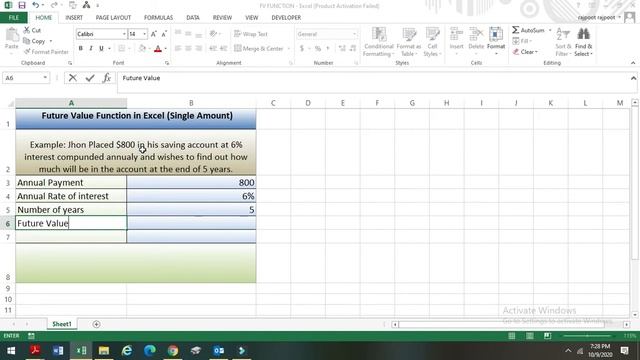640x360 pixels.
Task: Open the FILE backstage tab
Action: click(x=13, y=18)
